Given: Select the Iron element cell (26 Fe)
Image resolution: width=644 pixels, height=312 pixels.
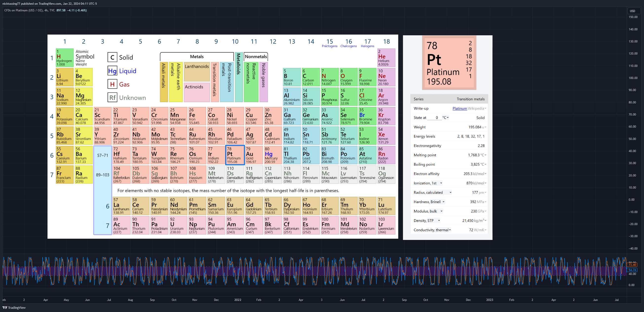Looking at the screenshot, I should pos(197,116).
